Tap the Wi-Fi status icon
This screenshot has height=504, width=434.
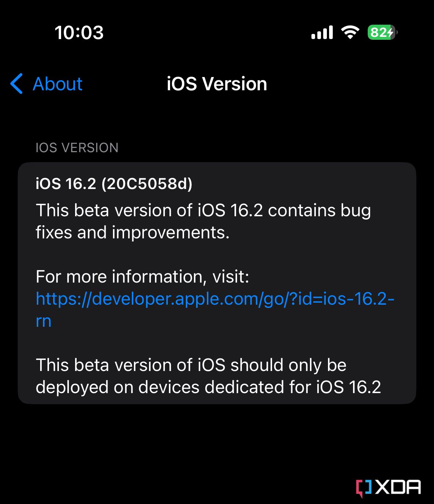pyautogui.click(x=350, y=32)
